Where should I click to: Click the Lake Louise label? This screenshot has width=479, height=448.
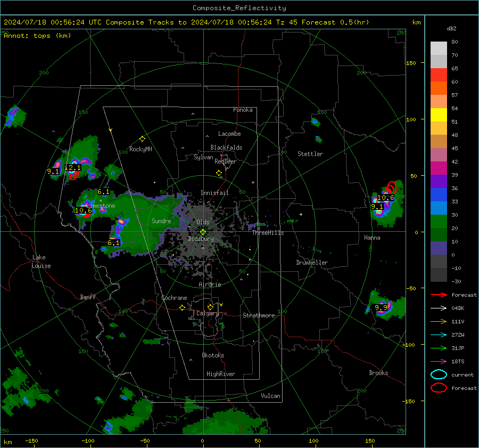[42, 262]
